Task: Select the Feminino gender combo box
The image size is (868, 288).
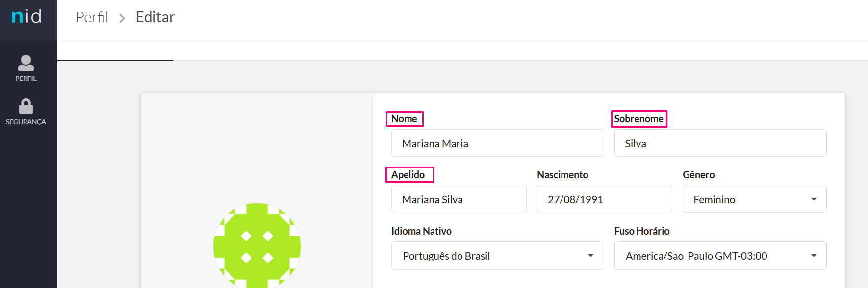Action: pyautogui.click(x=754, y=199)
